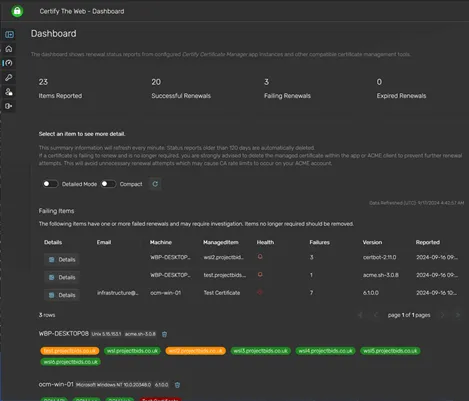Delete the ocm-win-01 instance via trash icon
The image size is (469, 401).
click(177, 385)
